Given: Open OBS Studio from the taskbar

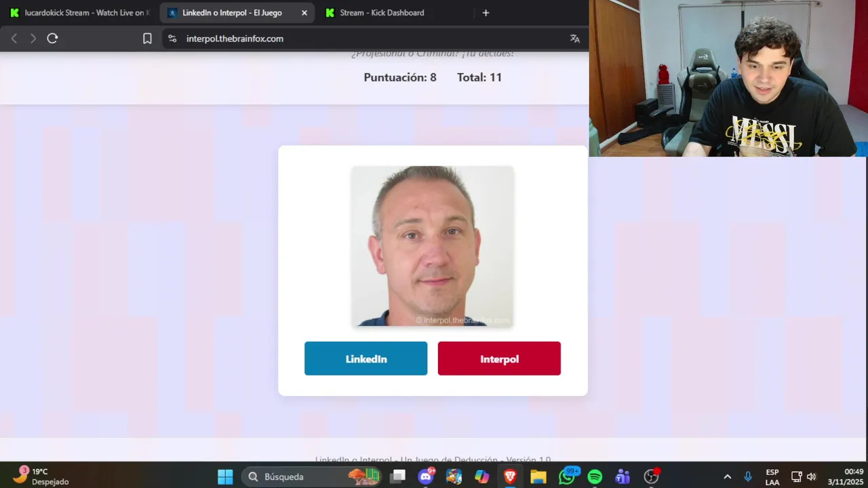Looking at the screenshot, I should click(651, 476).
